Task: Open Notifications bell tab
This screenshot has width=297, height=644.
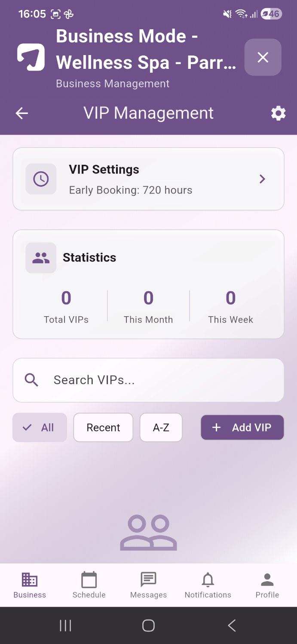Action: pos(208,585)
